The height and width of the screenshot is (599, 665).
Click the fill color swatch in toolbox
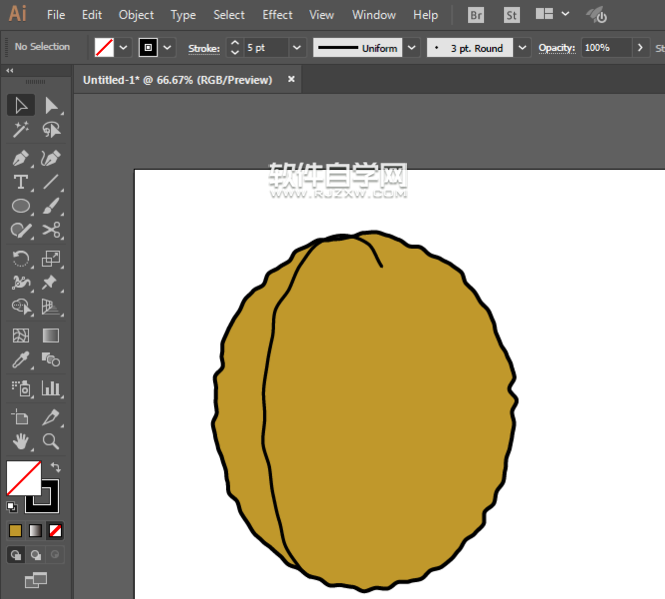[22, 477]
